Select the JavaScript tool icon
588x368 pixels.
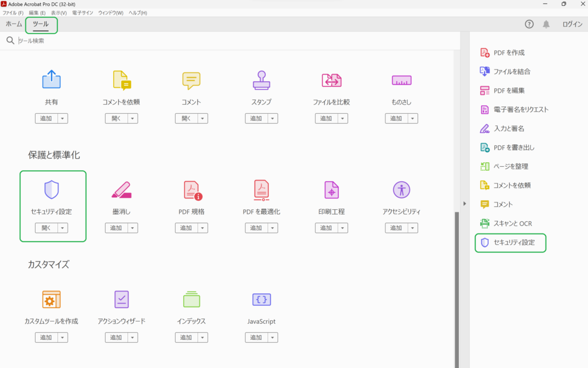tap(261, 299)
